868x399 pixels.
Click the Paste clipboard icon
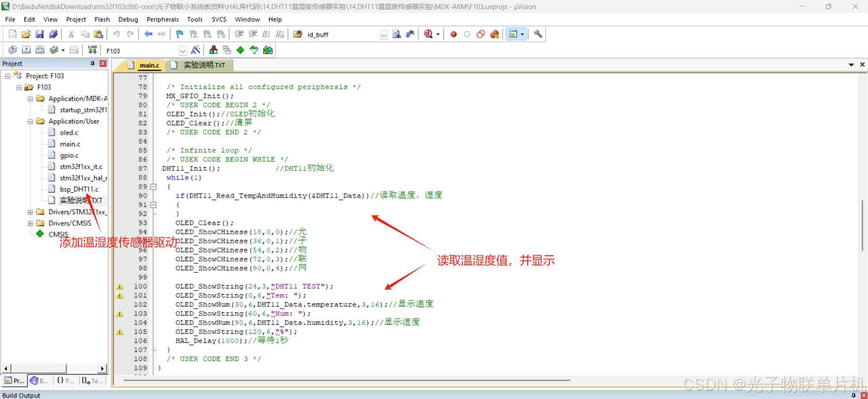98,34
